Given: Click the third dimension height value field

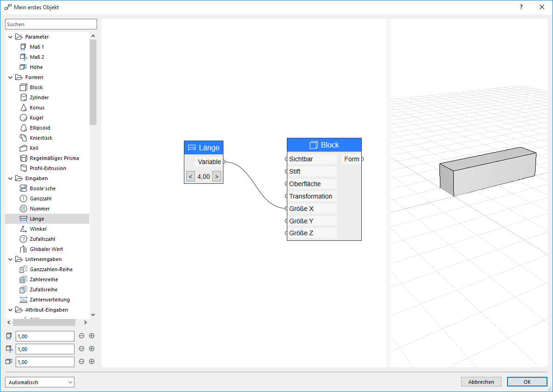Looking at the screenshot, I should pos(45,362).
